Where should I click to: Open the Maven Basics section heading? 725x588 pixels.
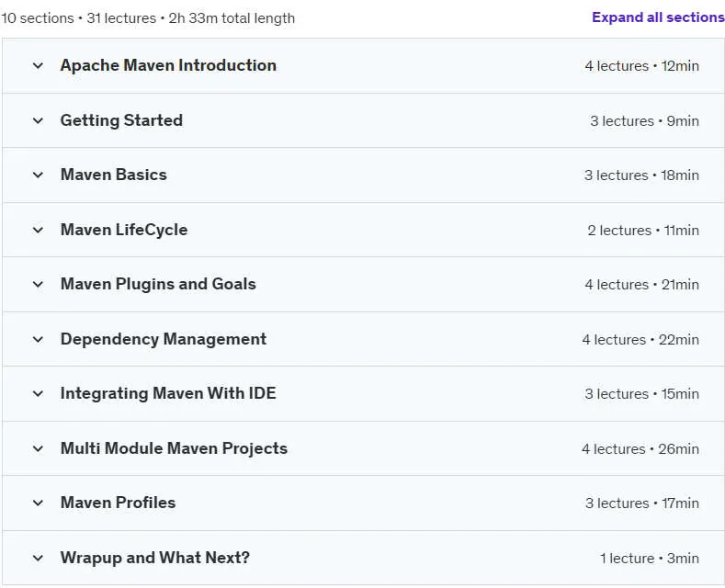(114, 175)
